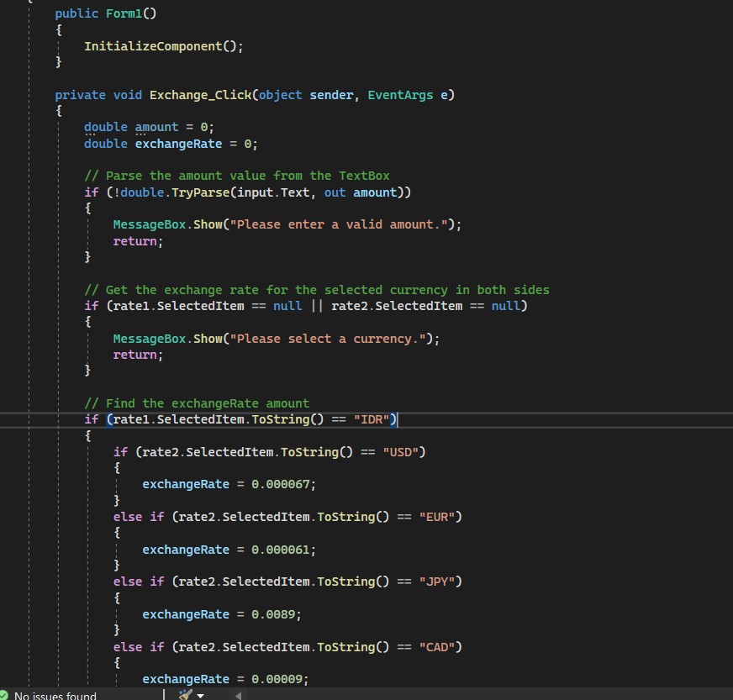Click the 'out' keyword before amount
The image size is (733, 700).
pyautogui.click(x=335, y=192)
